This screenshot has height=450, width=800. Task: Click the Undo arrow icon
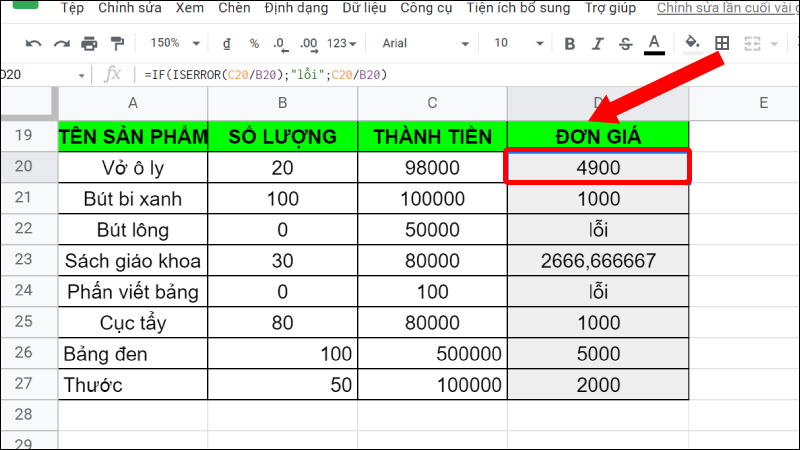(x=34, y=44)
